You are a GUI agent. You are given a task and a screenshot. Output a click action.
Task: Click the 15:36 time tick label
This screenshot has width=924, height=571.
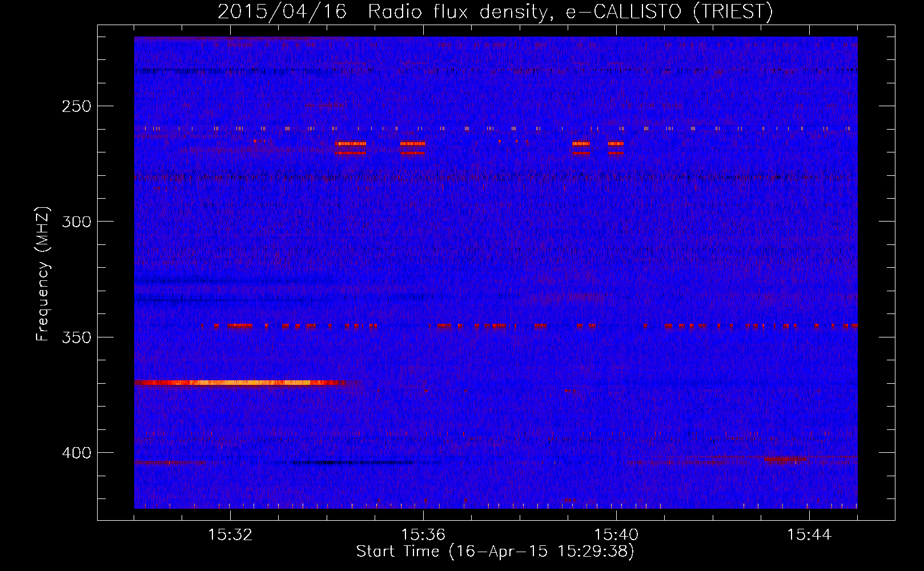[x=423, y=535]
